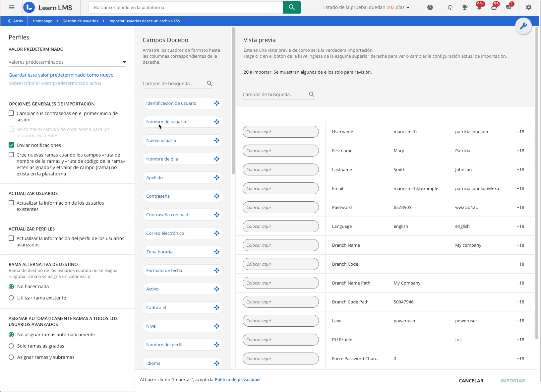This screenshot has width=541, height=392.
Task: Click search magnifier in Campos Docebo
Action: (x=210, y=83)
